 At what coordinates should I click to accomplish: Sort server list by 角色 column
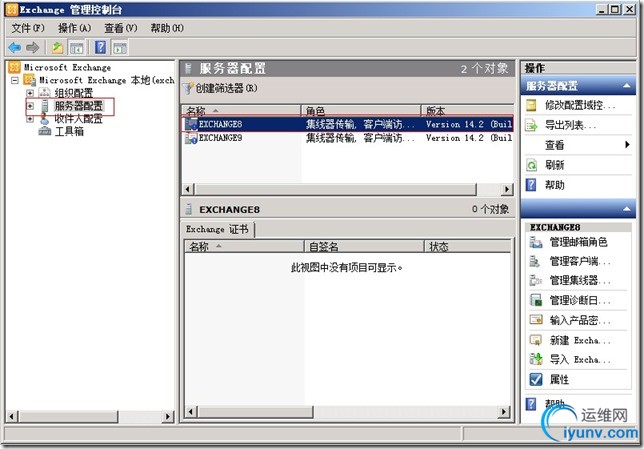(361, 111)
